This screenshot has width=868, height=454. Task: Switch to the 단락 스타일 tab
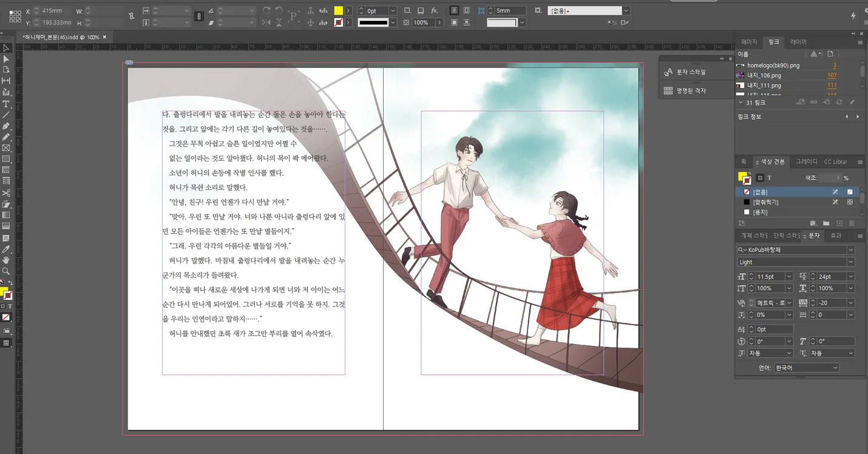(787, 235)
